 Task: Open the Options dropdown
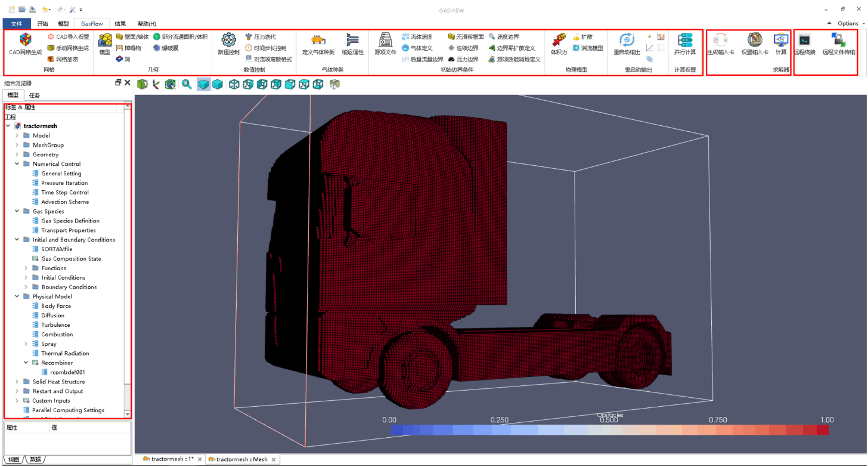click(x=851, y=24)
